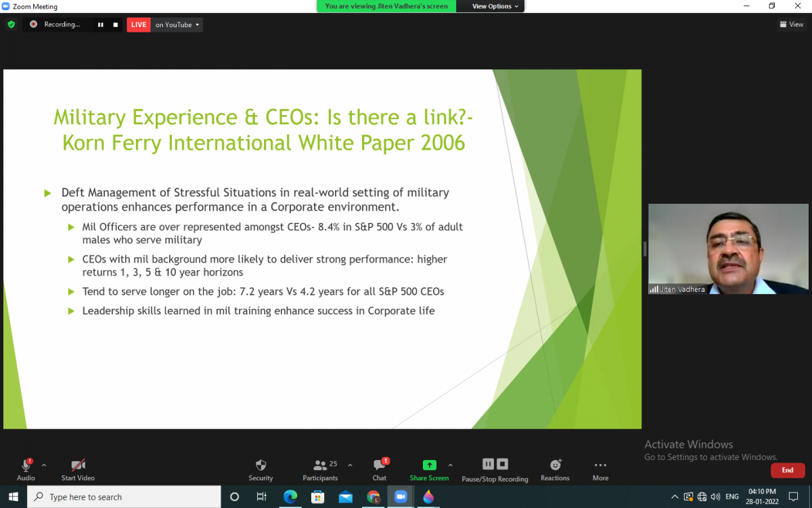Screen dimensions: 812x508
Task: Click the network globe tray icon
Action: pyautogui.click(x=702, y=496)
